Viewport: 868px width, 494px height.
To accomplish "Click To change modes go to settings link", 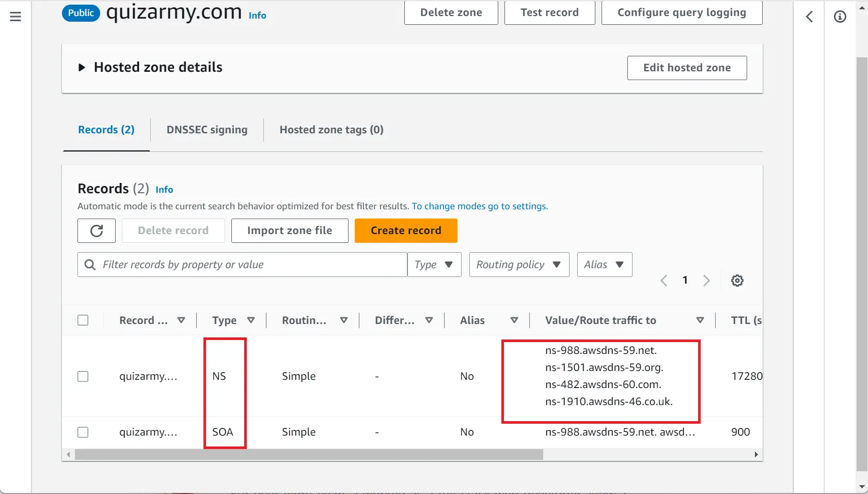I will [480, 206].
